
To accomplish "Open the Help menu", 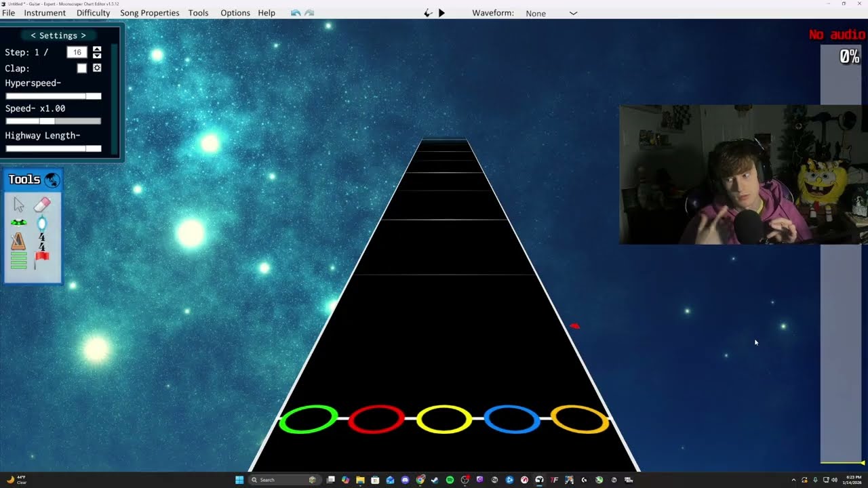I will (x=267, y=13).
